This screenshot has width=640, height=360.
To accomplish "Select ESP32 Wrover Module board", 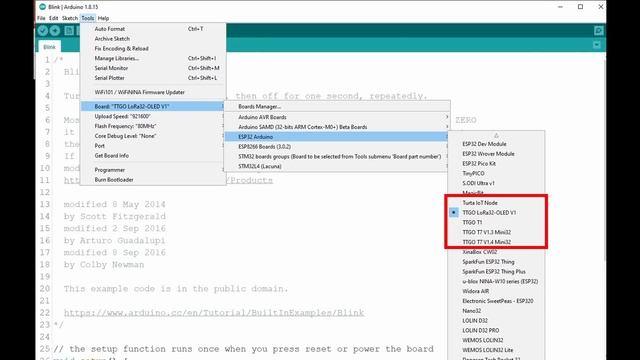I will 496,154.
